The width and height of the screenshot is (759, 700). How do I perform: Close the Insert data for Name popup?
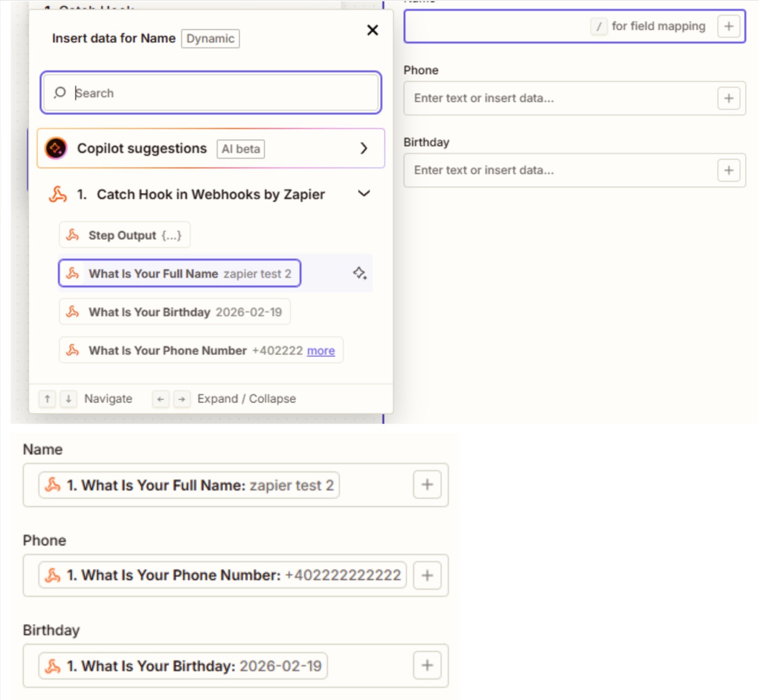click(x=373, y=30)
